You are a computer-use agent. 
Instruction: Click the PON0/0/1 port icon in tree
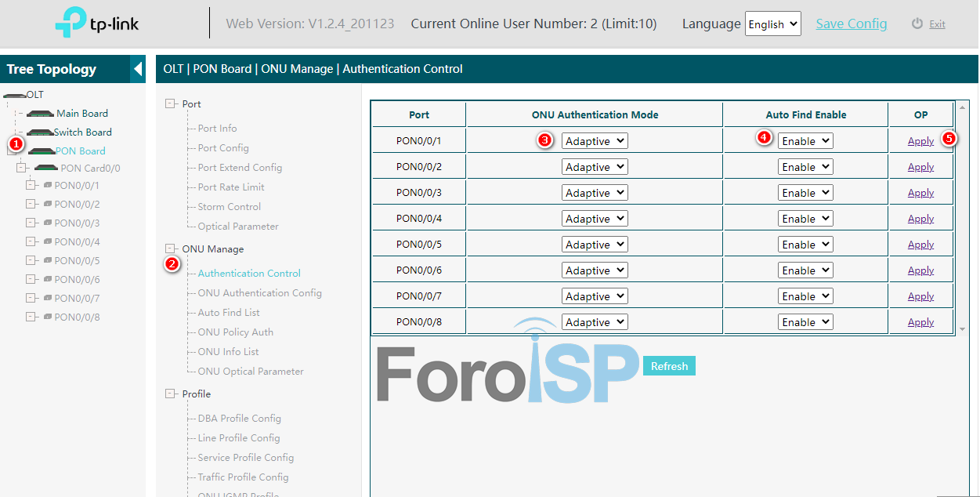48,186
